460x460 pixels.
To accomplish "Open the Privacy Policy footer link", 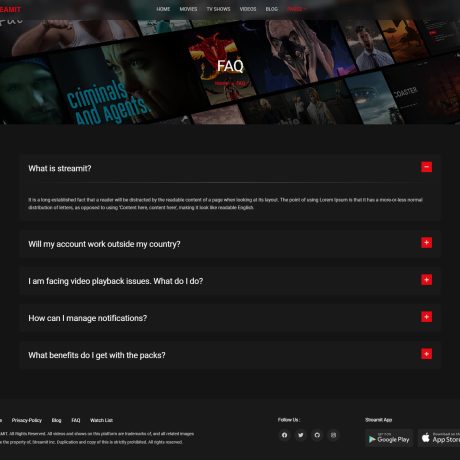I will 27,420.
